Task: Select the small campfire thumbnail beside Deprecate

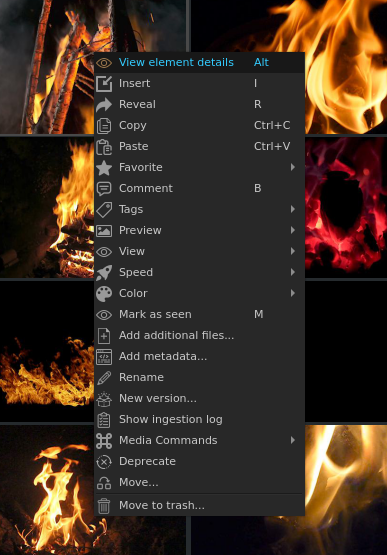Action: 47,490
